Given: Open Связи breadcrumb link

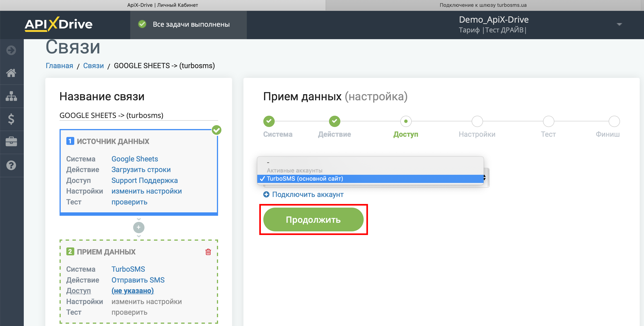Looking at the screenshot, I should (x=93, y=65).
